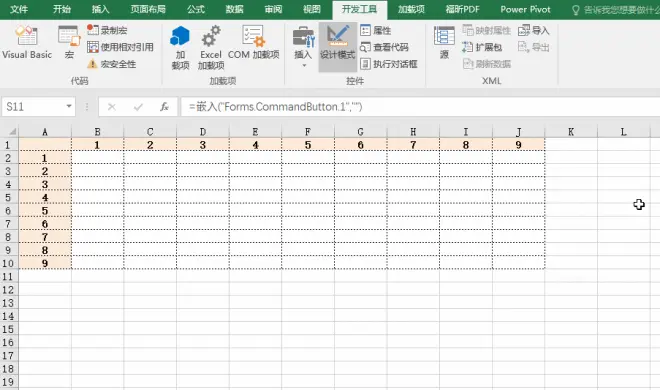Click Expansion Packs (扩展包)
This screenshot has height=390, width=660.
(x=482, y=47)
